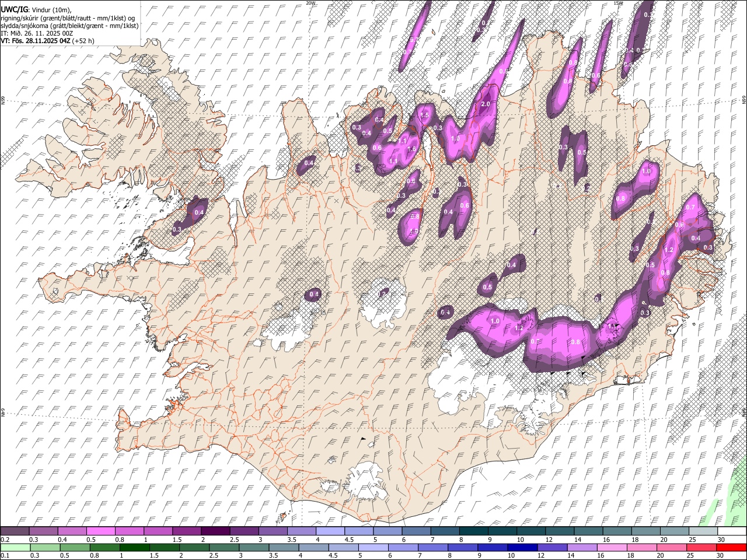Click the darkest green swatch between 1 and 1.5
Screen dimensions: 747x560
135,547
